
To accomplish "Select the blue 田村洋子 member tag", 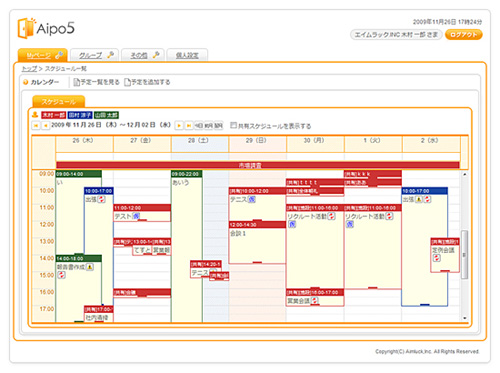I will coord(80,115).
